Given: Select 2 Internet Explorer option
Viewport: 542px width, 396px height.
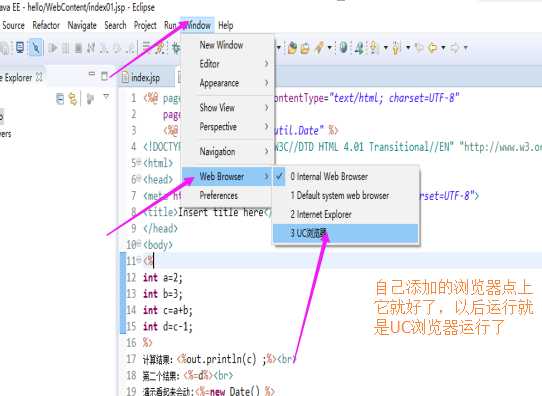Looking at the screenshot, I should (x=346, y=215).
